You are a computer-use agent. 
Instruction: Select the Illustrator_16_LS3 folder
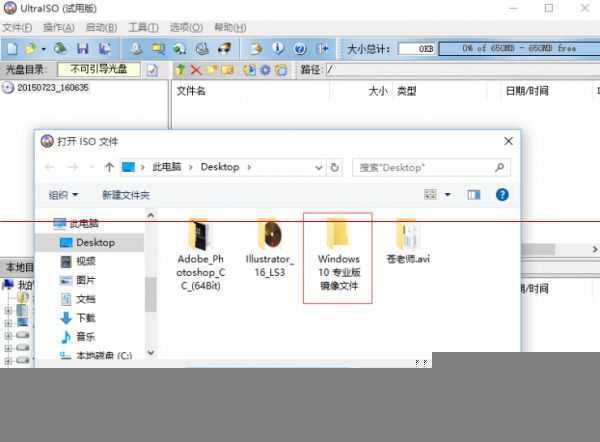pyautogui.click(x=270, y=248)
